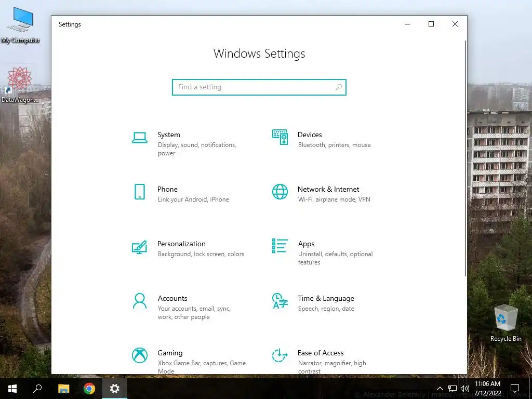Open Ease of Access settings label
532x399 pixels.
click(321, 353)
